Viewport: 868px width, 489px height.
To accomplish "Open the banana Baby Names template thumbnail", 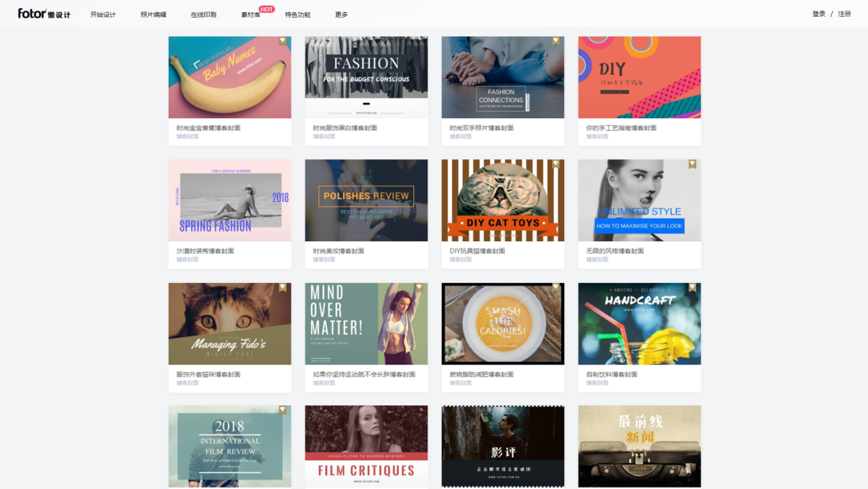I will 230,77.
